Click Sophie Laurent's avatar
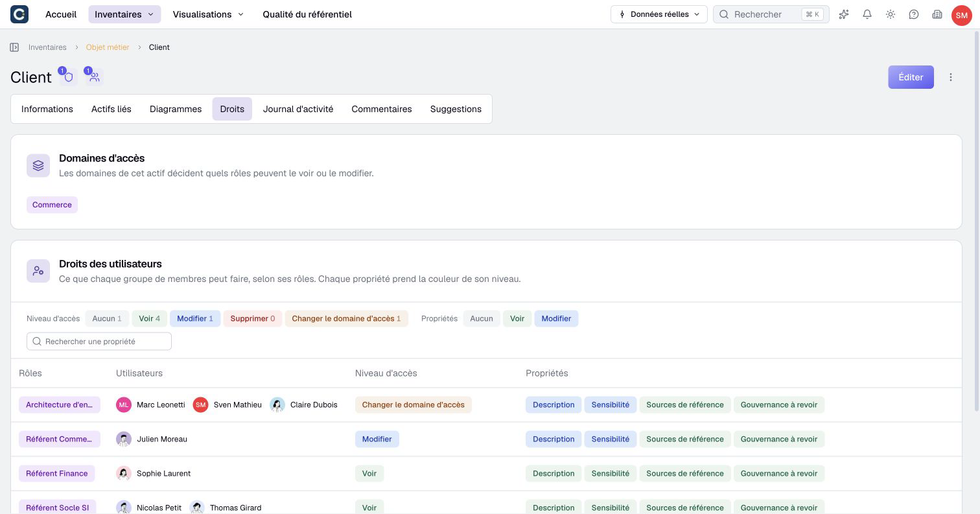Image resolution: width=980 pixels, height=514 pixels. 124,473
